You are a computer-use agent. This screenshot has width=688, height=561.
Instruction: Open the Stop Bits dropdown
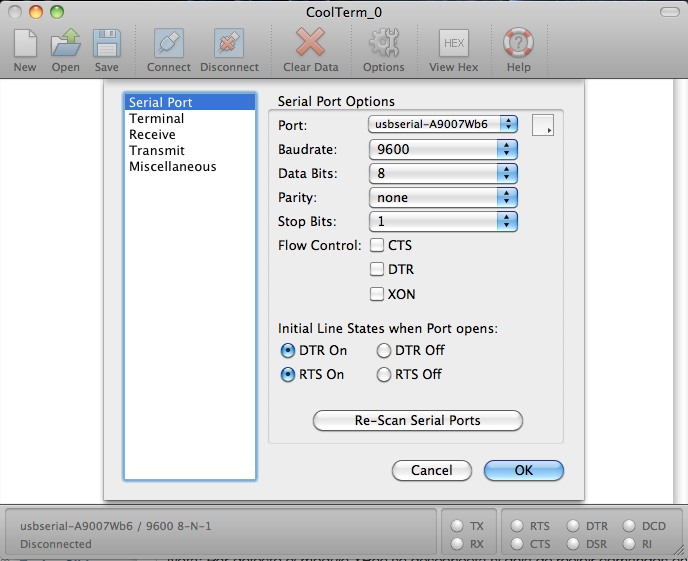443,221
